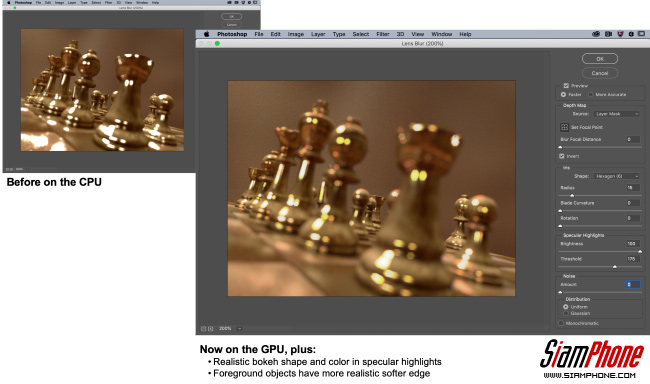Open the Edit menu in the large window
Screen dimensions: 650x384
tap(276, 34)
